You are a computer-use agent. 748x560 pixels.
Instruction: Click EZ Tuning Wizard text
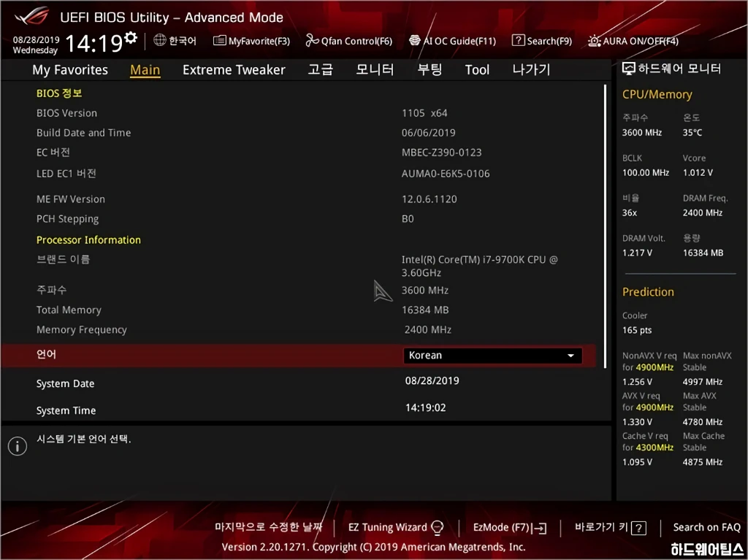[387, 527]
